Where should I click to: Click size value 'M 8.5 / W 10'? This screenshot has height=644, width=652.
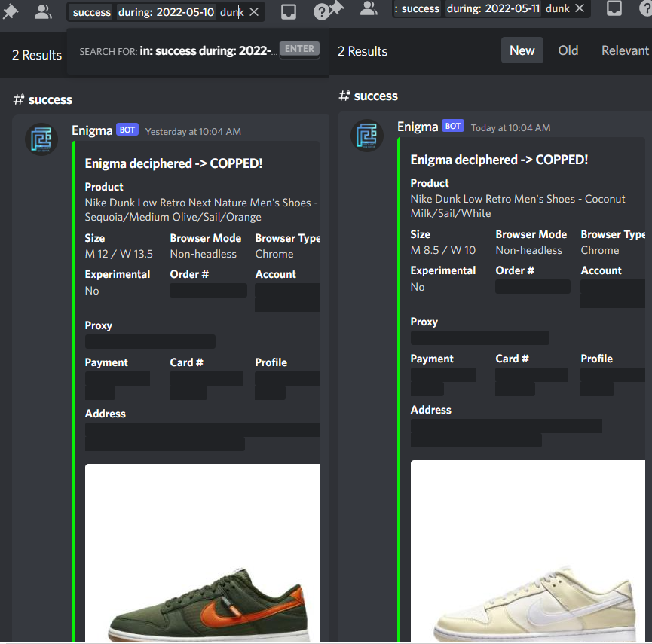[x=443, y=250]
